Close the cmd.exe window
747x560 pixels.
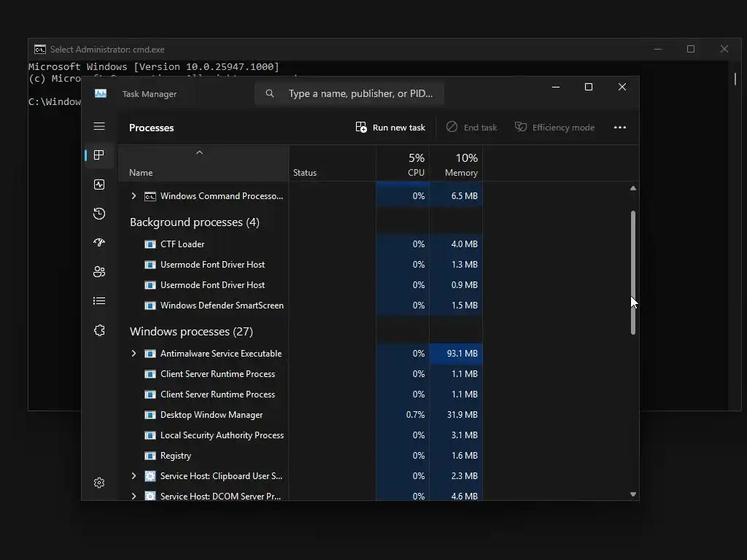coord(724,49)
